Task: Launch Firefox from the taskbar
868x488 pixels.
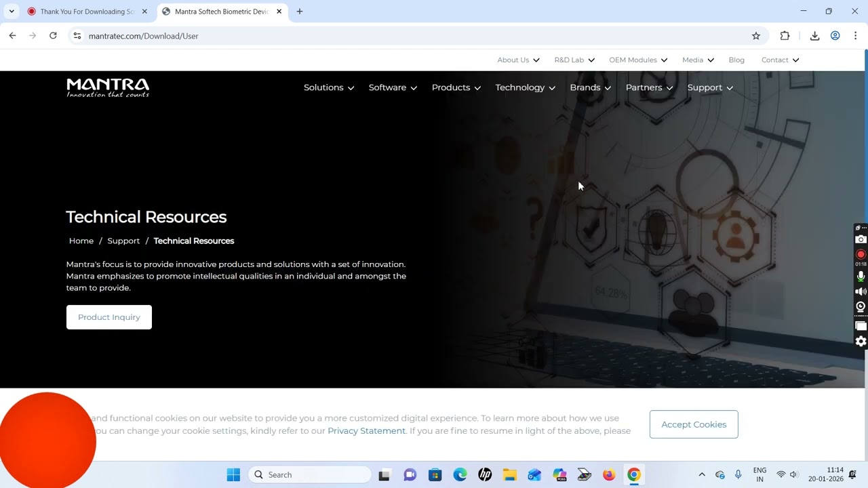Action: tap(609, 474)
